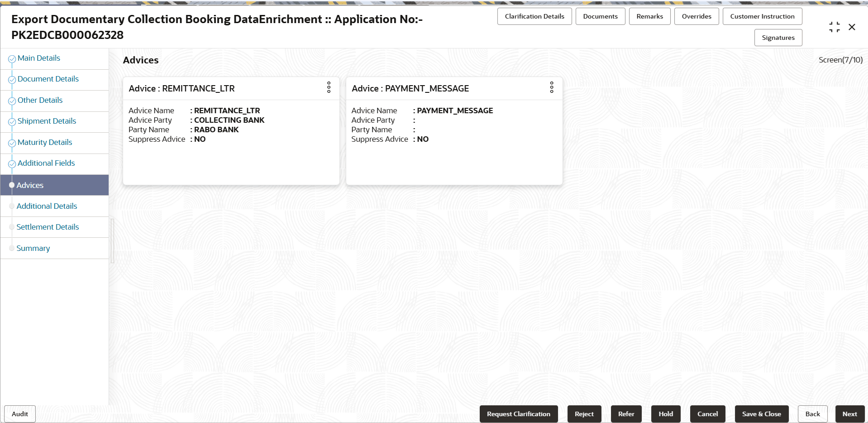Go to Main Details section

tap(39, 58)
